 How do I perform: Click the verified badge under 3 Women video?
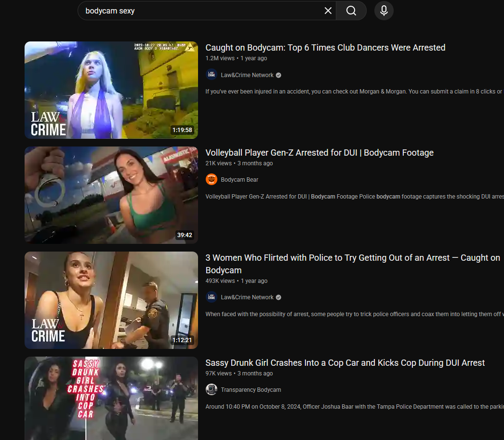(x=279, y=298)
